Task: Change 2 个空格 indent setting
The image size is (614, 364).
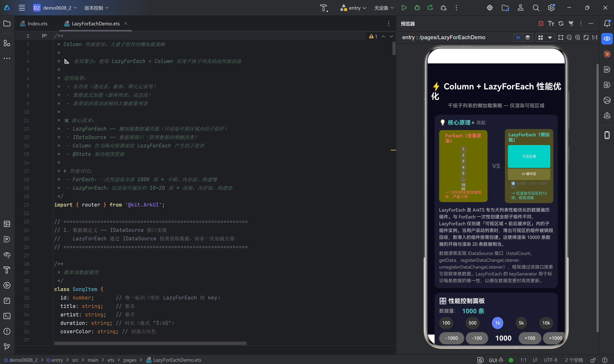Action: [x=574, y=360]
